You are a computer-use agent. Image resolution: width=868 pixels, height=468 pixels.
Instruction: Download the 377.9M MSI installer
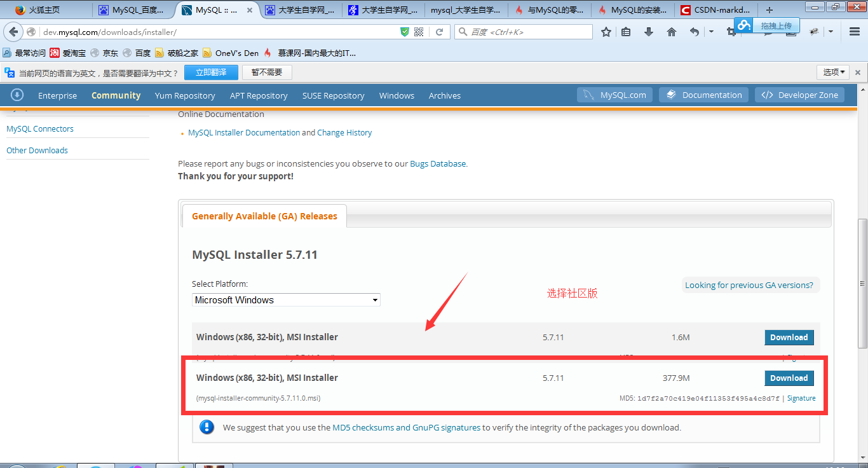coord(789,378)
